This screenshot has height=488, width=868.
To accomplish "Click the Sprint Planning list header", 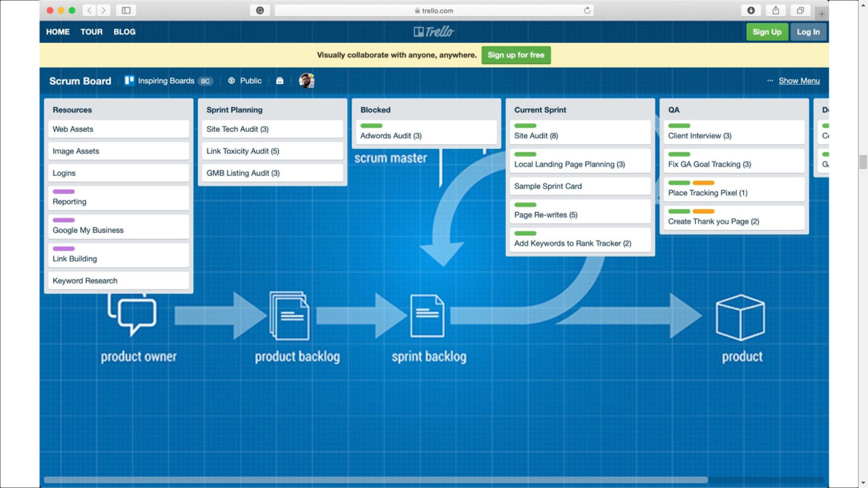I will coord(234,110).
